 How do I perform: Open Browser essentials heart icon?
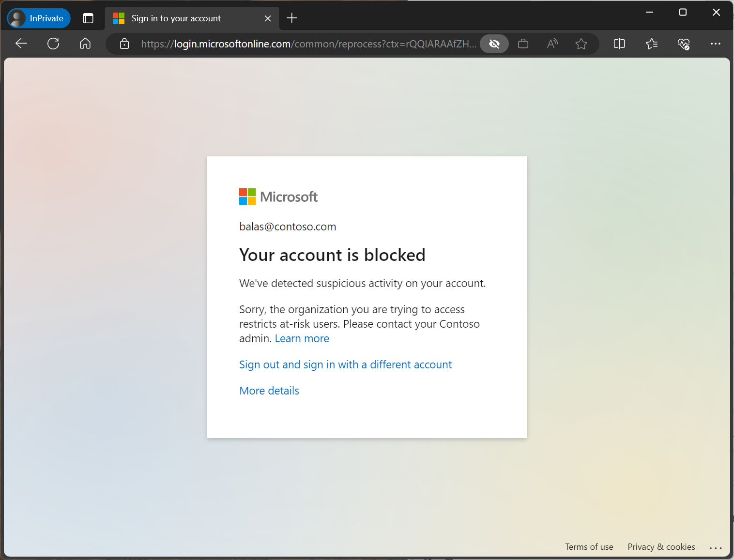point(683,44)
